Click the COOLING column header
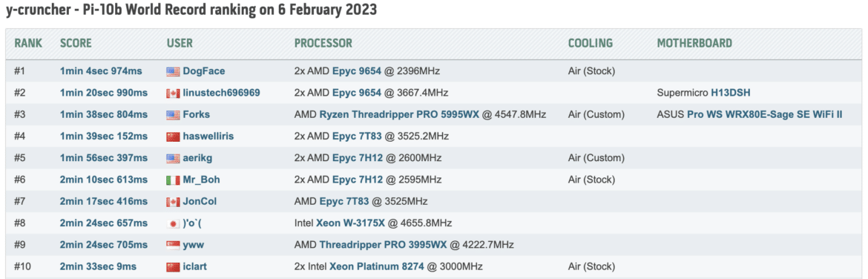The height and width of the screenshot is (279, 868). click(x=591, y=43)
